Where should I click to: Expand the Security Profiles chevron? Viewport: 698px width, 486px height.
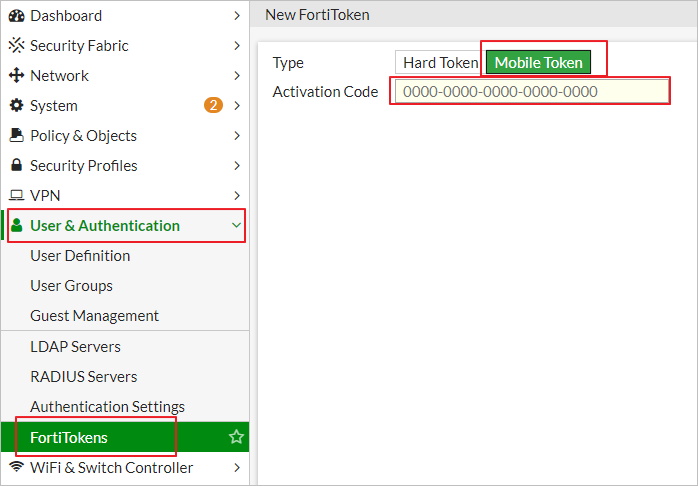click(237, 165)
